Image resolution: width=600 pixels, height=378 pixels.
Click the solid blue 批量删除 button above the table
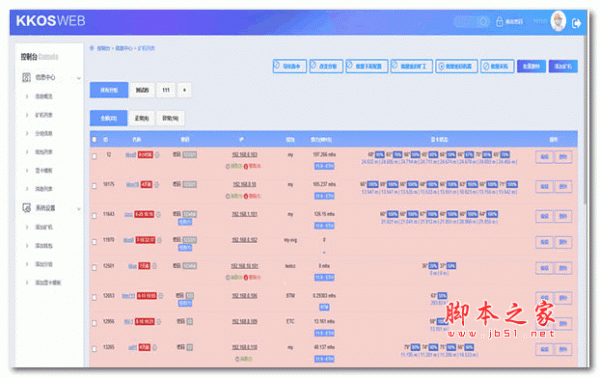point(531,66)
